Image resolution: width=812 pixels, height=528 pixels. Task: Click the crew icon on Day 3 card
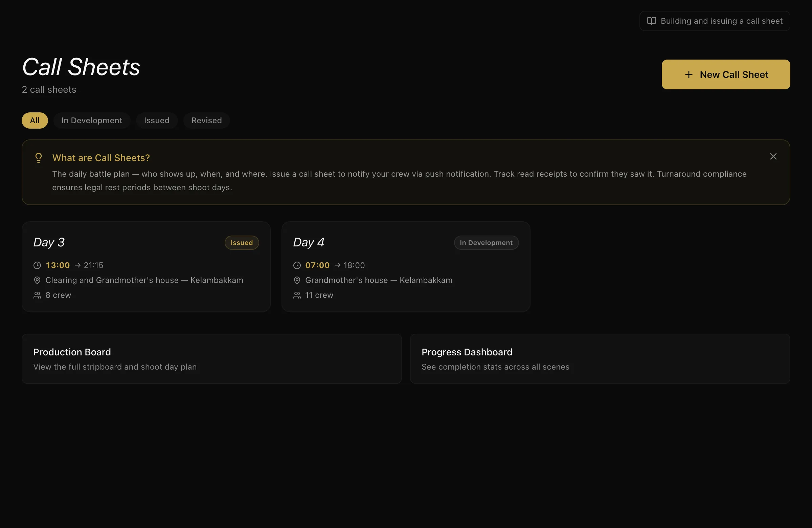point(37,295)
